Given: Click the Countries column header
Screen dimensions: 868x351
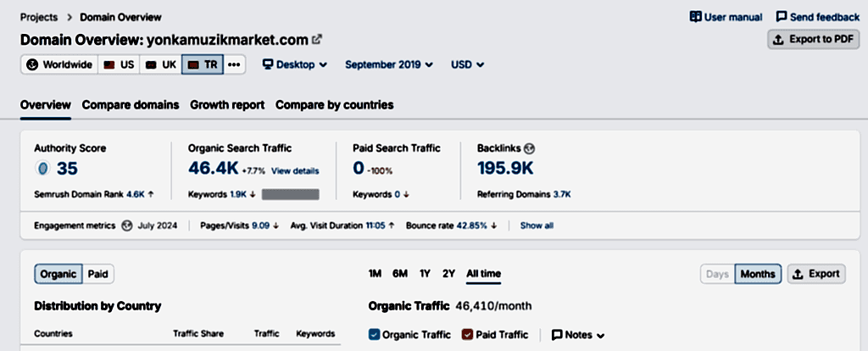Looking at the screenshot, I should [53, 334].
